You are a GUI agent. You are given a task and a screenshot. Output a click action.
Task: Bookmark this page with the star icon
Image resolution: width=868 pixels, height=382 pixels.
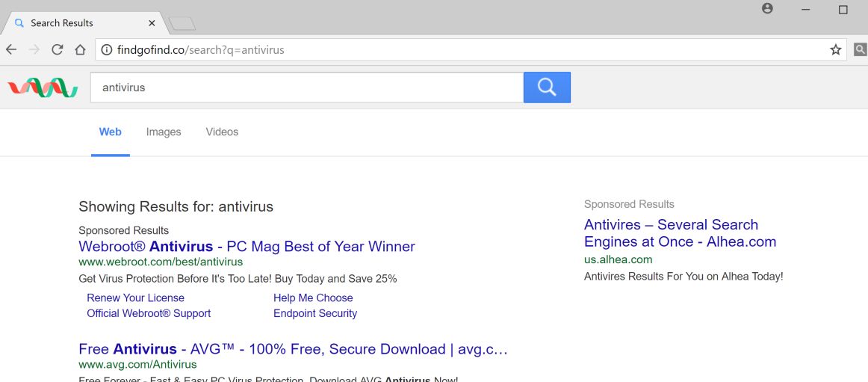(835, 50)
